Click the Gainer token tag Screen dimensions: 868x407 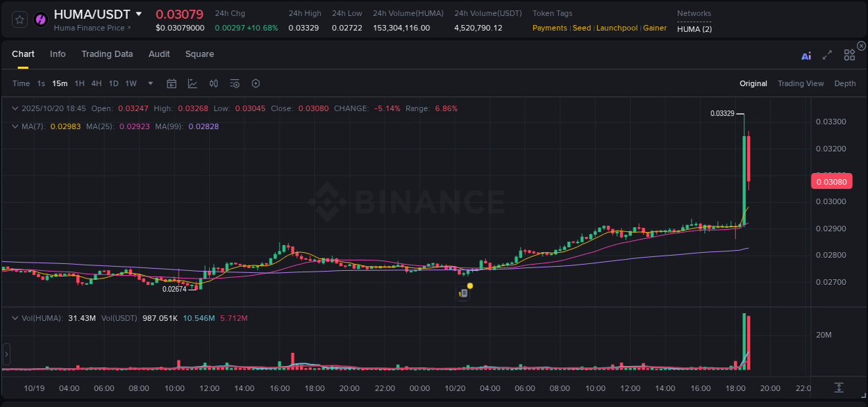(655, 28)
